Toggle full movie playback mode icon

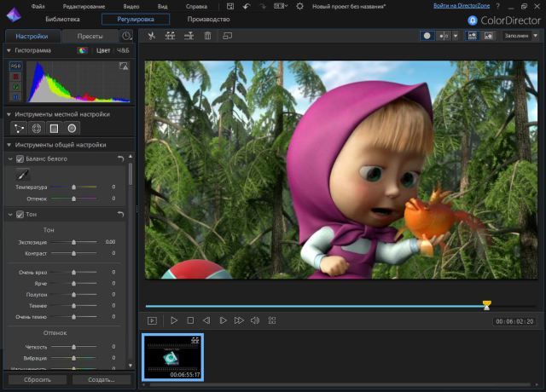152,320
